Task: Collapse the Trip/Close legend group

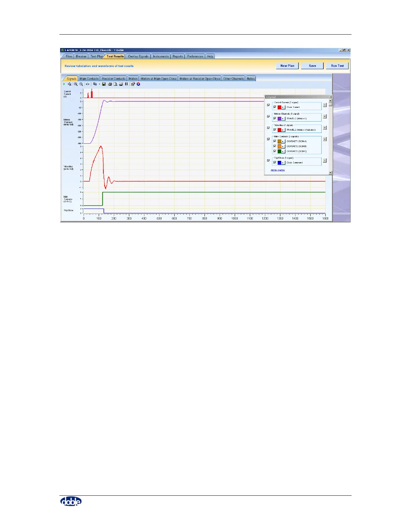Action: coord(325,161)
